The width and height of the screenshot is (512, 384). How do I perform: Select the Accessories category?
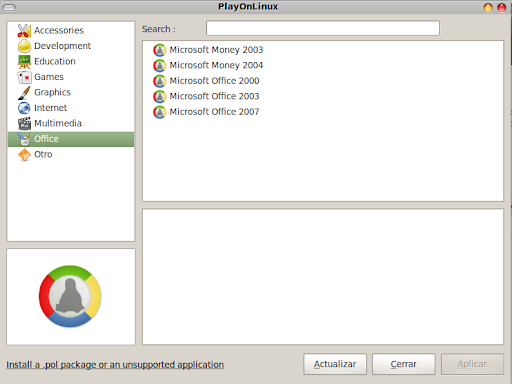(71, 30)
